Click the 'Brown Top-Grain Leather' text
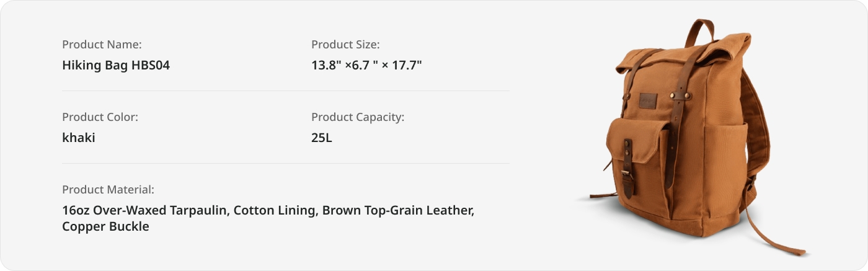Screen dimensions: 868x271 pos(397,210)
